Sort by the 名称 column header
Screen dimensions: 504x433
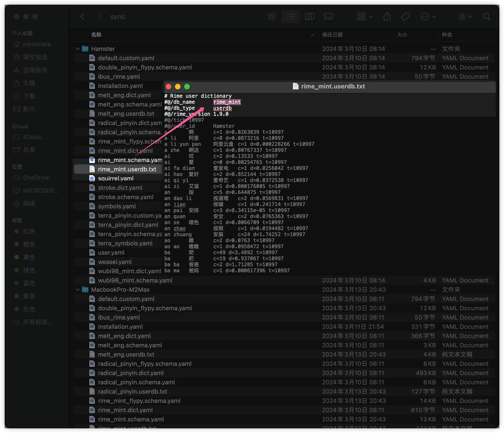click(x=96, y=35)
